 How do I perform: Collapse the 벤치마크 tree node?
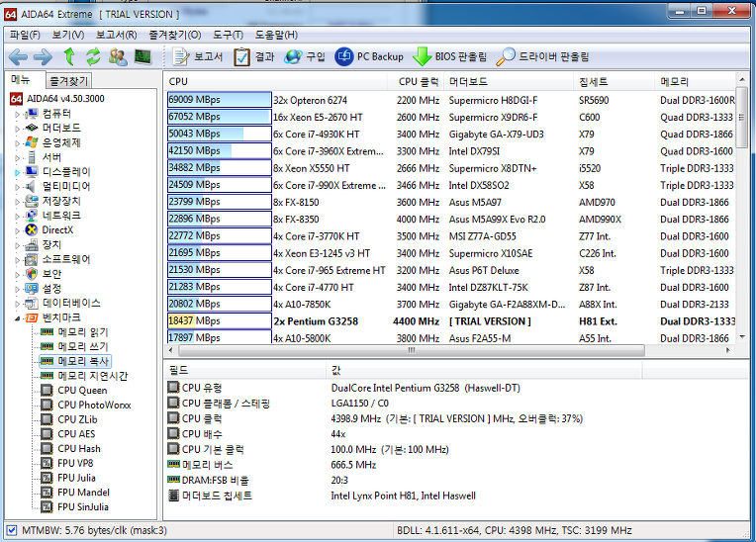click(18, 318)
